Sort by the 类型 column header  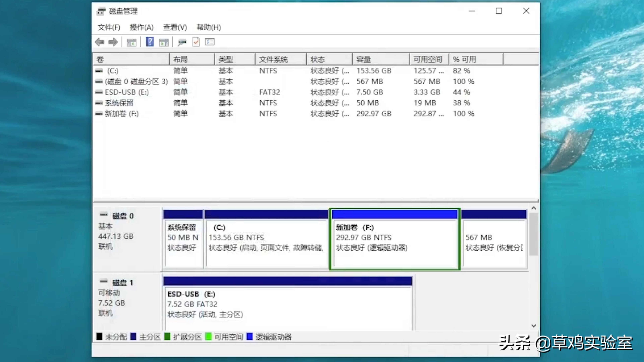[x=235, y=59]
